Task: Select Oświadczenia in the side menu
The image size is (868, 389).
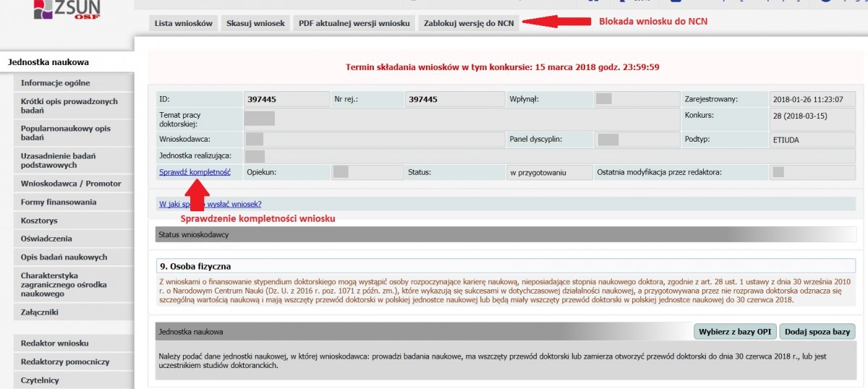Action: click(x=46, y=239)
